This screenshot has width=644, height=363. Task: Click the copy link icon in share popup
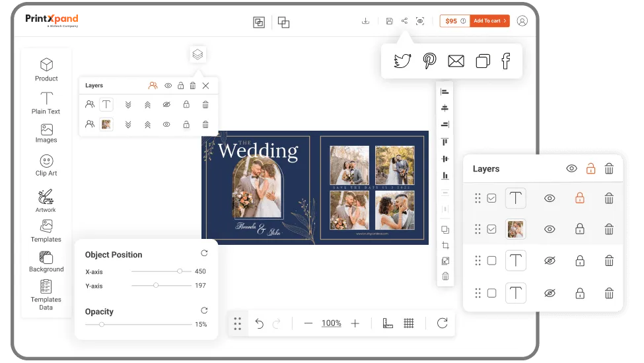483,61
